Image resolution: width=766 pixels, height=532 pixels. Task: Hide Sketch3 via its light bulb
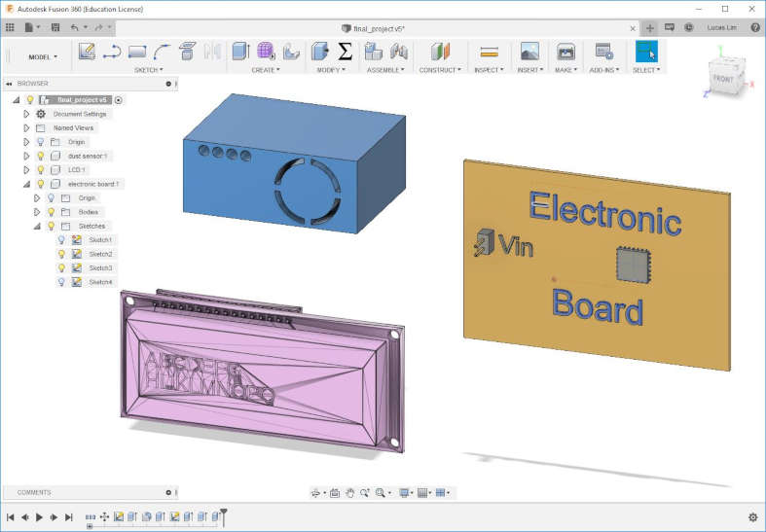click(x=61, y=268)
